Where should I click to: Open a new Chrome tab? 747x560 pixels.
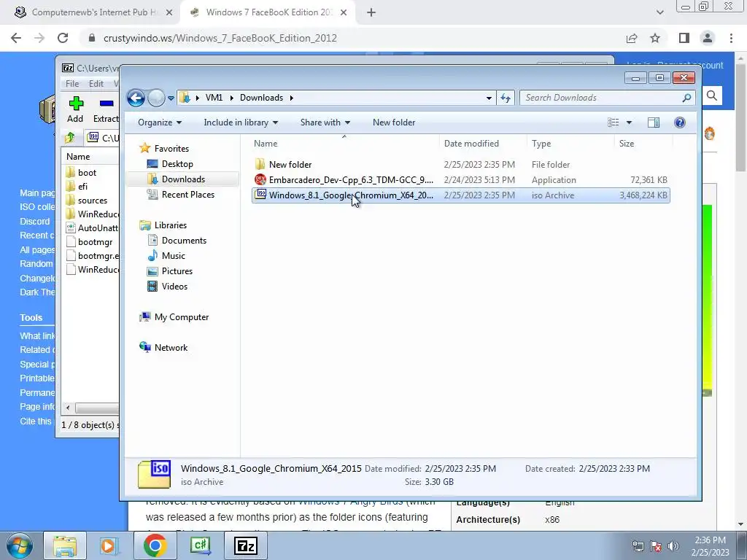coord(371,12)
